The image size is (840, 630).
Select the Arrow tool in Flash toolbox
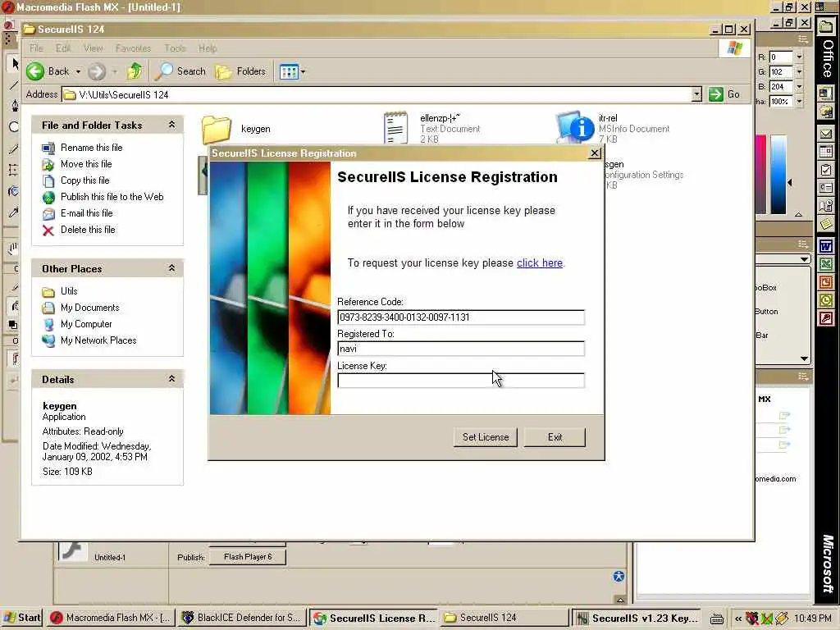pyautogui.click(x=15, y=64)
